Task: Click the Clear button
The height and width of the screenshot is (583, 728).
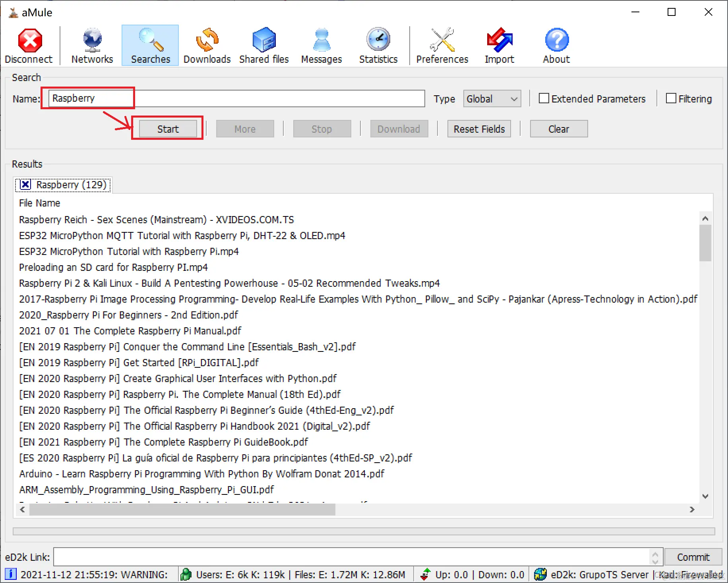Action: pos(559,129)
